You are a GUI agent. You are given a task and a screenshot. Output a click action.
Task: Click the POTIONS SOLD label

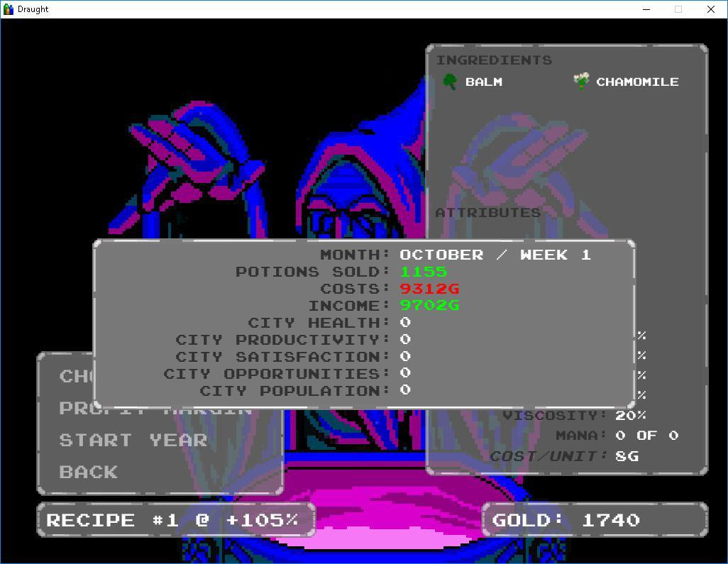[x=312, y=272]
